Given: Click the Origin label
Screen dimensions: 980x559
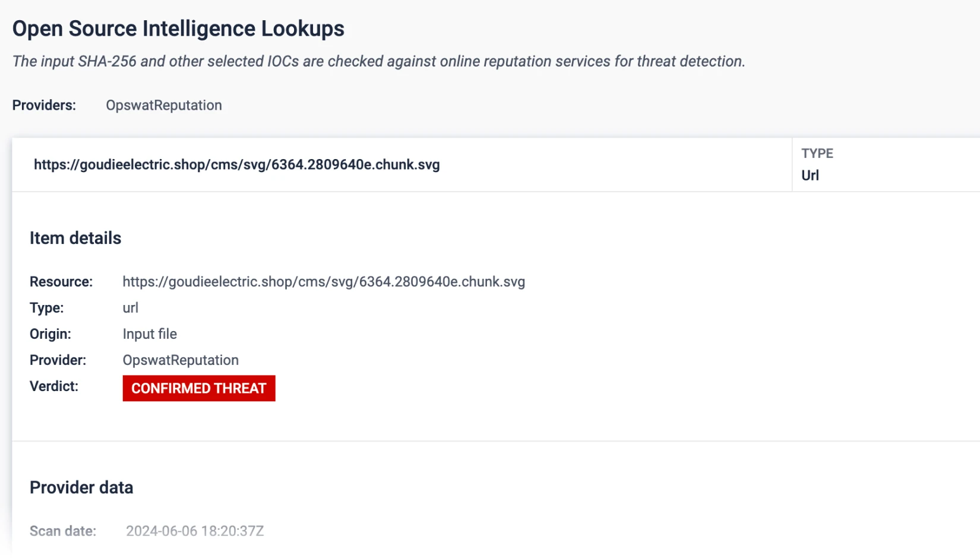Looking at the screenshot, I should pos(50,334).
